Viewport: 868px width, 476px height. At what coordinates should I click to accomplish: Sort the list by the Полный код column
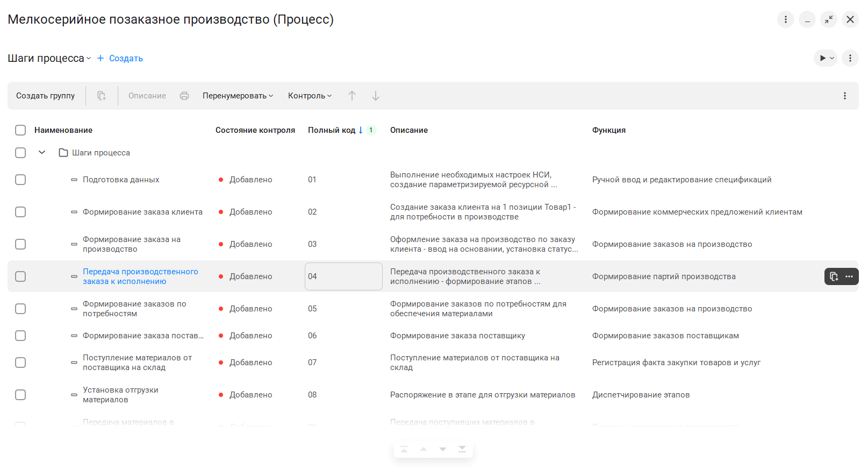pos(332,130)
